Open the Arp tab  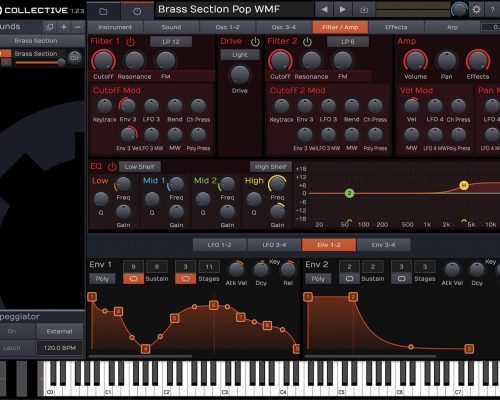452,27
